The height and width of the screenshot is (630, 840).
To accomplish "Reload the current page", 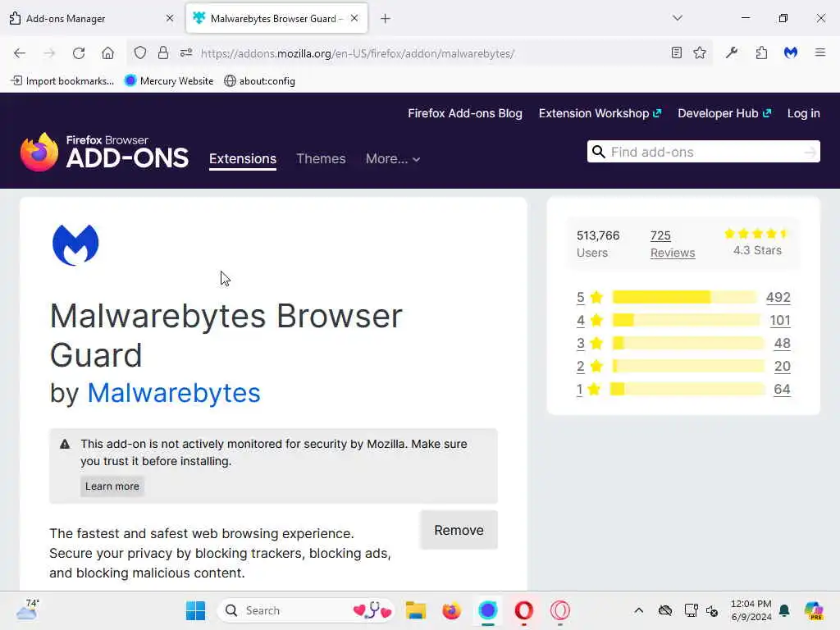I will point(79,53).
